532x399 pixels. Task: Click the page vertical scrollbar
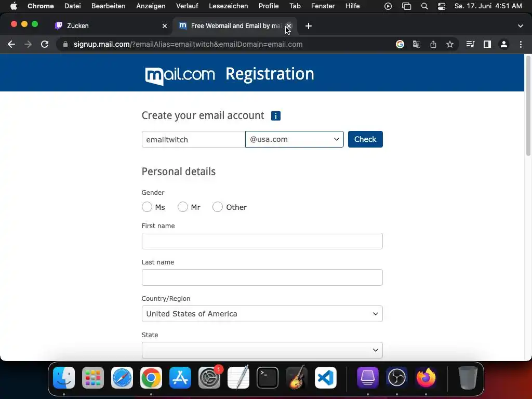point(528,105)
